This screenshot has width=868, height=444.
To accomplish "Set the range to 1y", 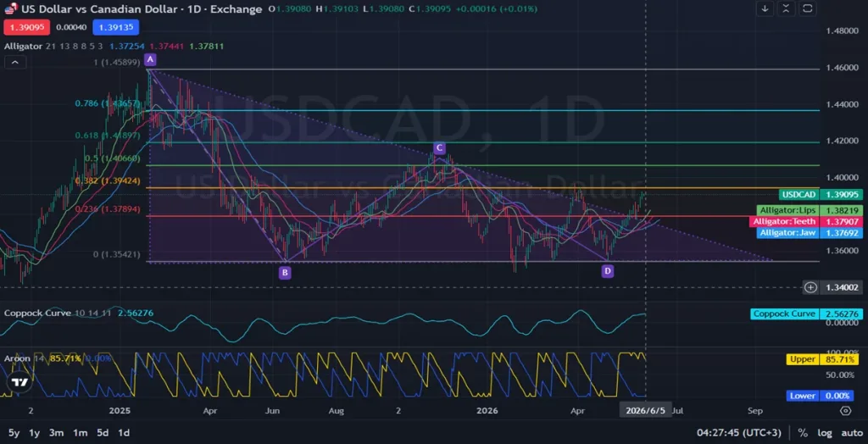I will (x=34, y=433).
